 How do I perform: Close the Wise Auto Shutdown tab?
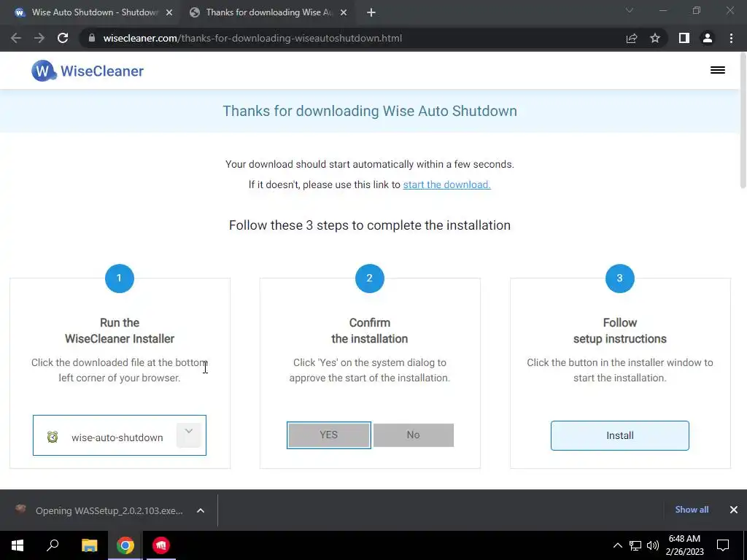tap(169, 12)
